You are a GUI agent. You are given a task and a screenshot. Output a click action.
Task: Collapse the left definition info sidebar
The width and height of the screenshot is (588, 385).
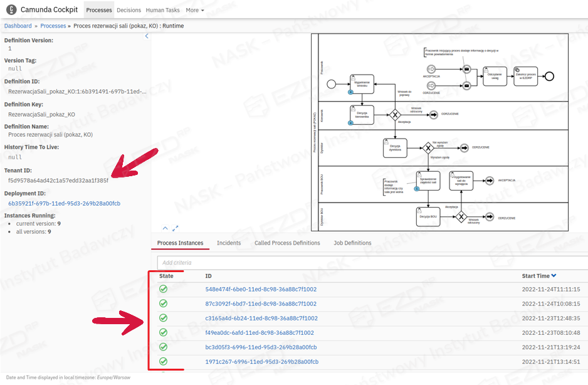tap(147, 36)
